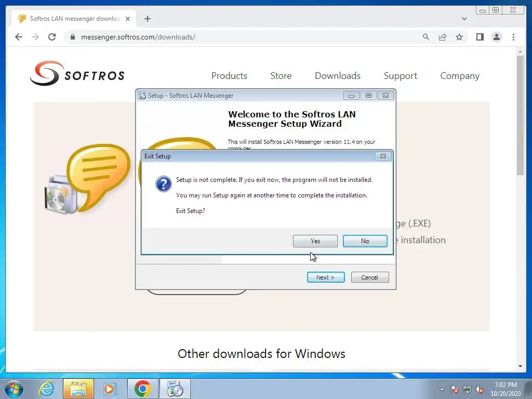This screenshot has width=532, height=399.
Task: Close the Softros LAN messenger tab
Action: (128, 19)
